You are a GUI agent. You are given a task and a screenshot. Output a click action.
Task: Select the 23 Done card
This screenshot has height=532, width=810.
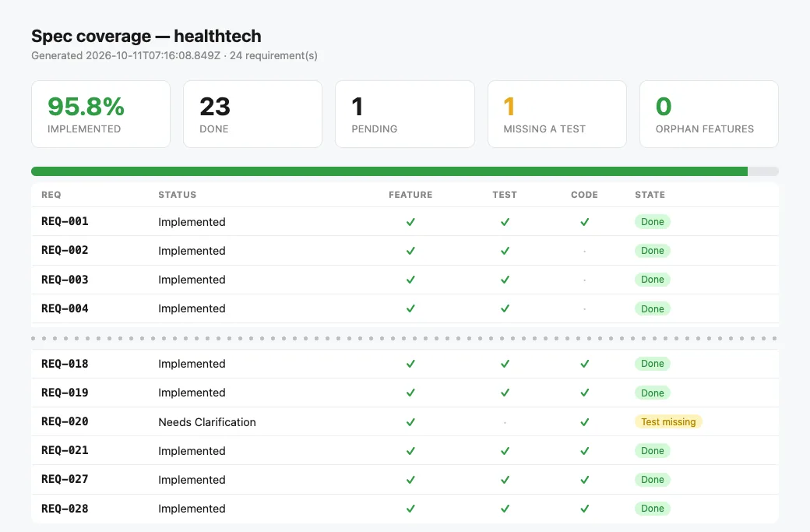252,115
